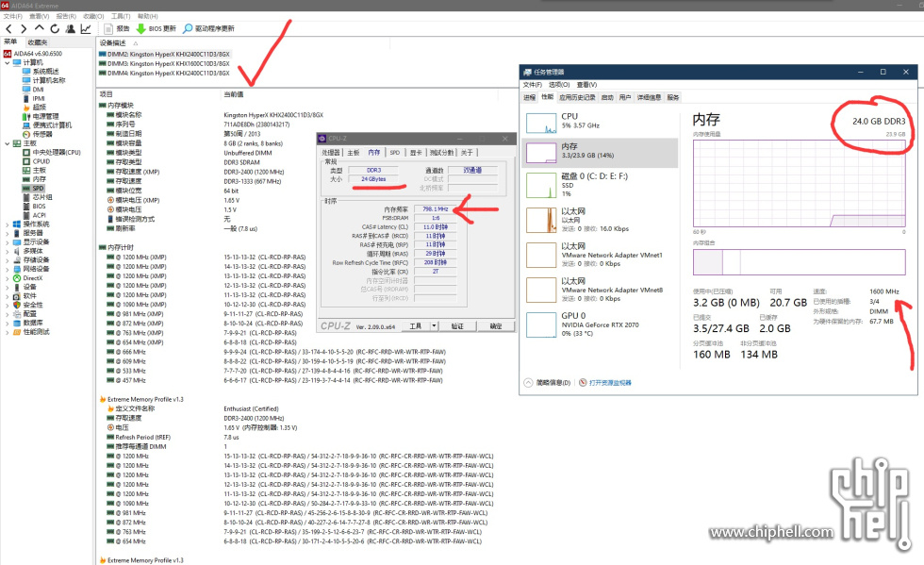Screen dimensions: 924x565
Task: Click the CPU-Z 工具 button
Action: pos(416,326)
